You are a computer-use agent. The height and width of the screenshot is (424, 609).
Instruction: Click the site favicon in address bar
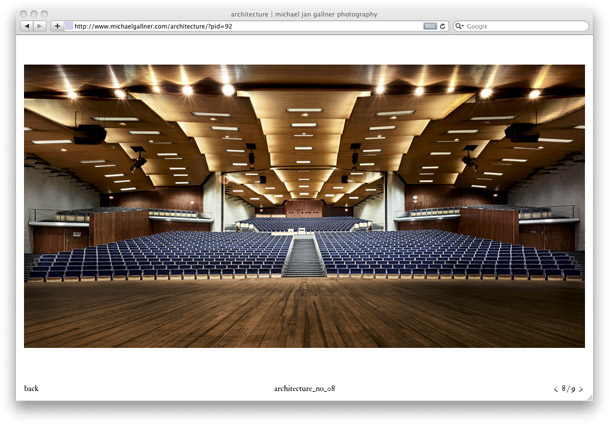[69, 26]
